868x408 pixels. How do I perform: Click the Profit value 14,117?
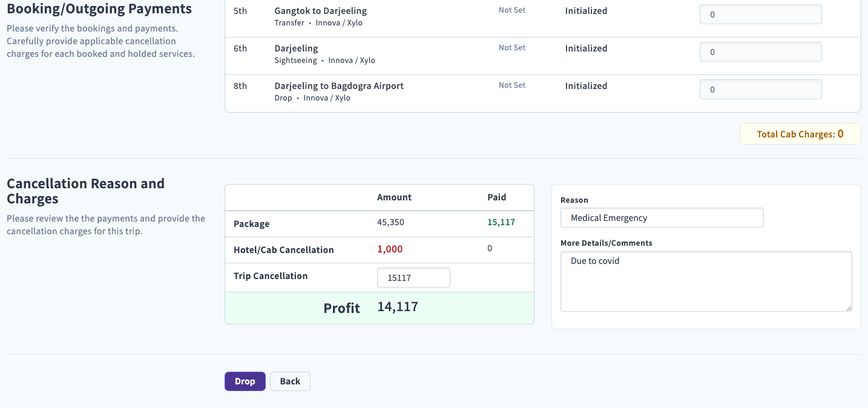point(398,306)
